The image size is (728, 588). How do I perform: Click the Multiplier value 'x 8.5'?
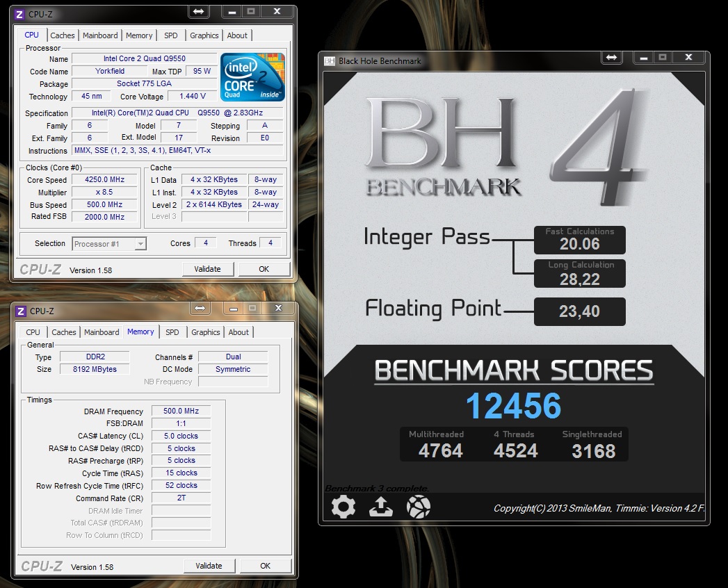[104, 192]
